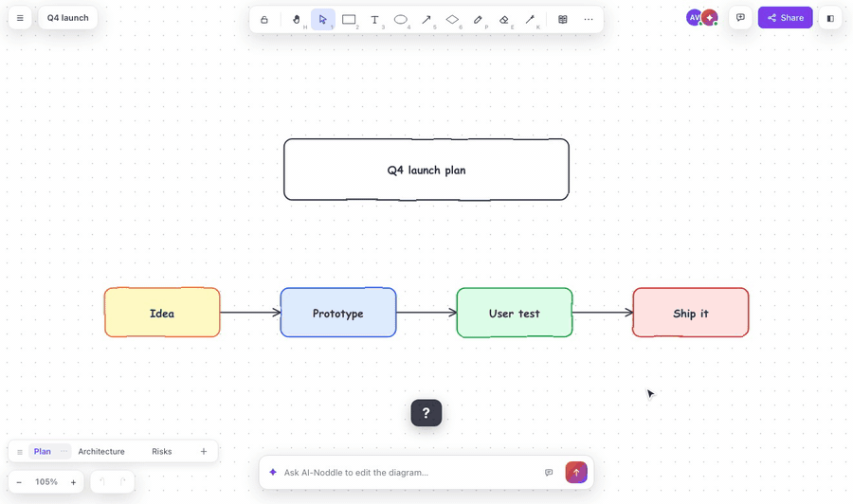
Task: Select the green User test node
Action: [515, 313]
